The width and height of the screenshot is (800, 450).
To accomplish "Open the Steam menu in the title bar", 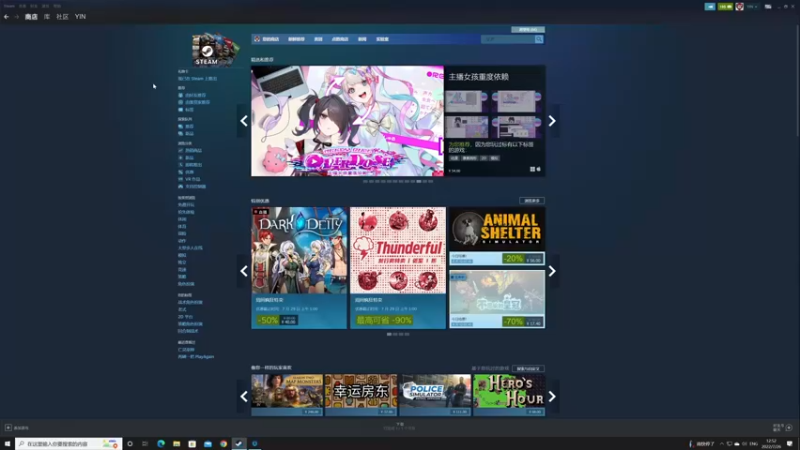I will [9, 6].
